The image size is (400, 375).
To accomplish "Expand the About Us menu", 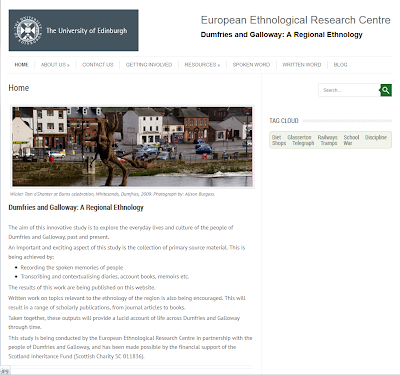I will click(x=55, y=65).
